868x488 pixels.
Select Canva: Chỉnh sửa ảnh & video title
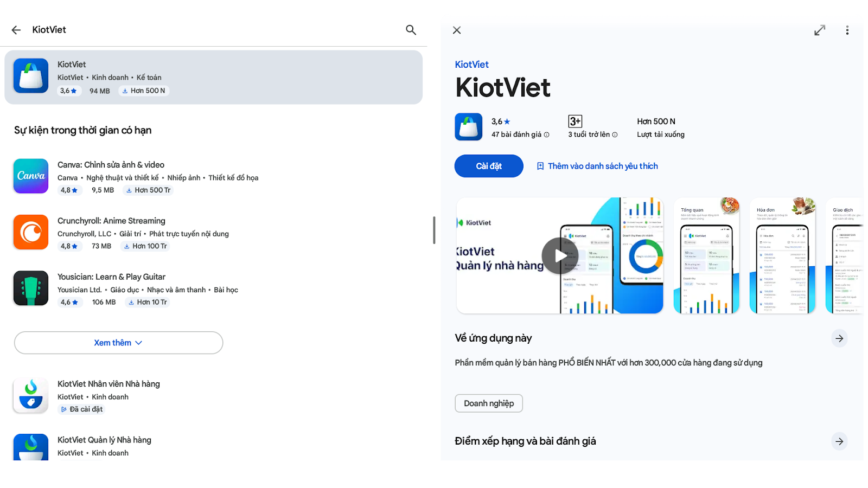pyautogui.click(x=111, y=165)
